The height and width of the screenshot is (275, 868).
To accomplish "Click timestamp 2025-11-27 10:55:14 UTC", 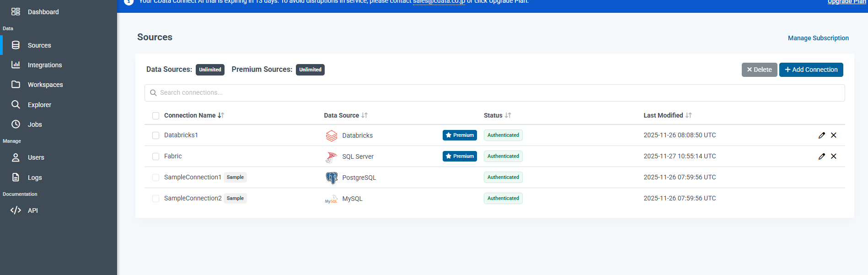I will [680, 156].
